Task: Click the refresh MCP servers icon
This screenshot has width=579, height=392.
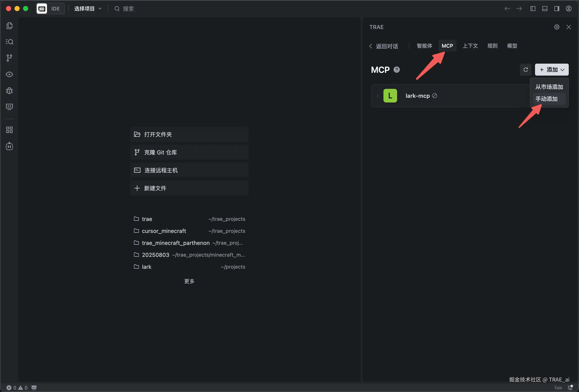Action: coord(525,70)
